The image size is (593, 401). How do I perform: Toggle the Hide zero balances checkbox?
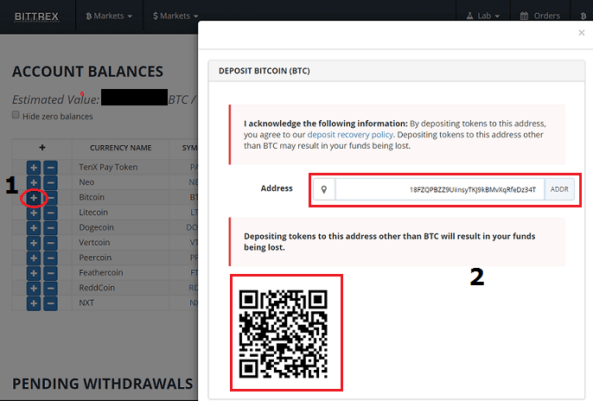16,115
